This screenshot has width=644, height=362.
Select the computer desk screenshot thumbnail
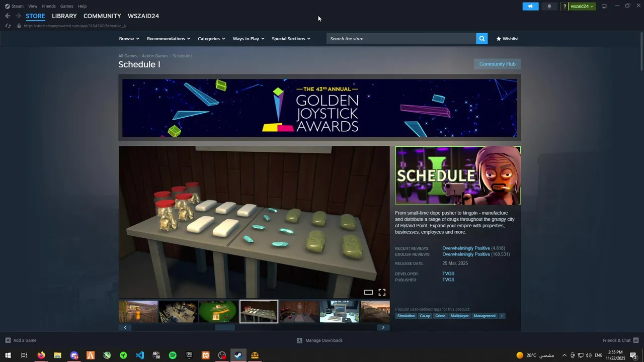[340, 312]
